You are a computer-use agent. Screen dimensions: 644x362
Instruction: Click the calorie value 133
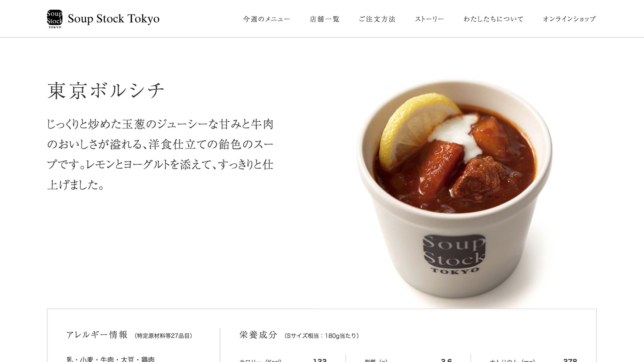pos(320,360)
